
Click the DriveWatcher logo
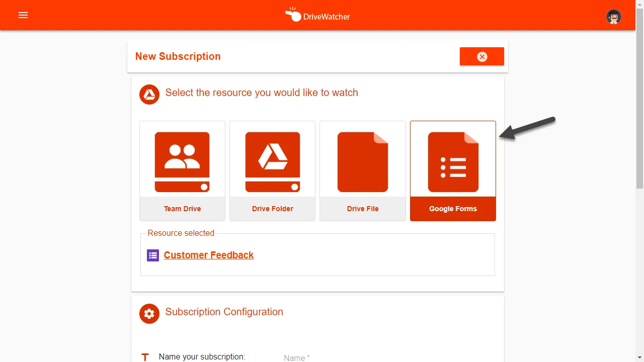coord(317,15)
